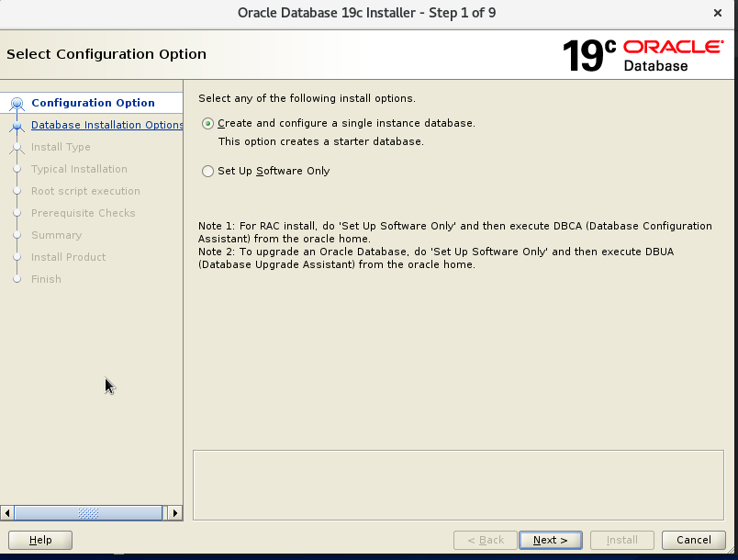Open the Database Installation Options step link
Viewport: 738px width, 560px height.
coord(106,125)
